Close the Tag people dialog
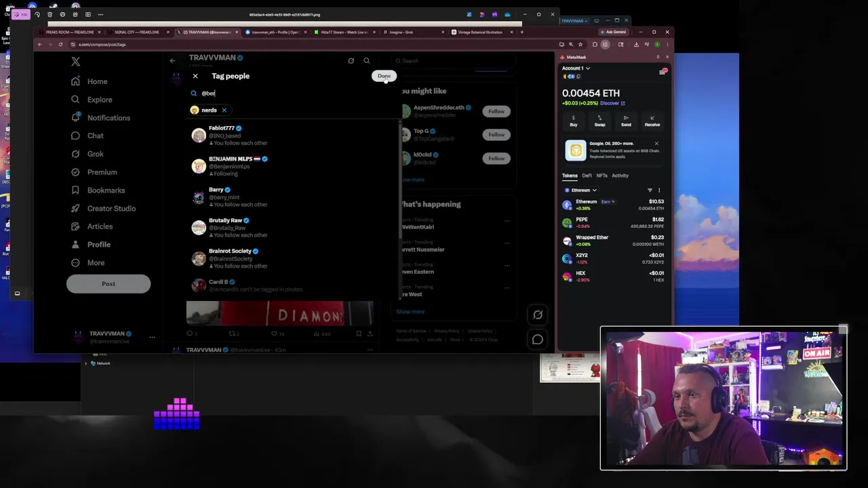 (195, 76)
